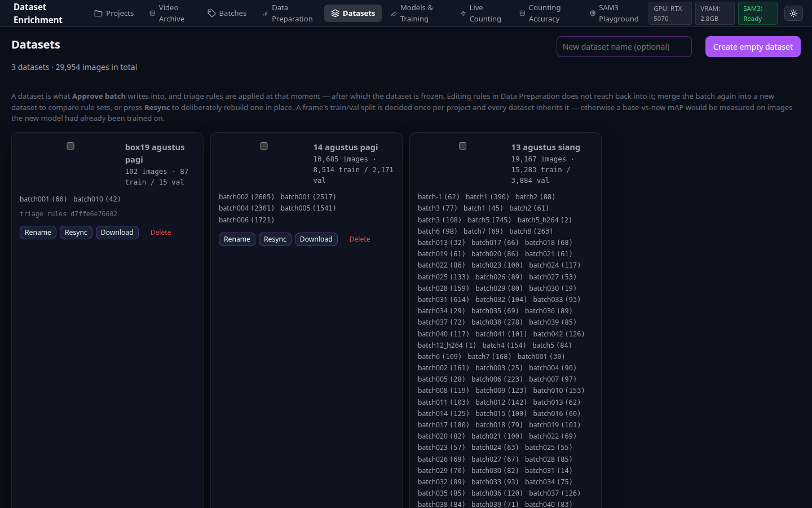Screen dimensions: 812x508
Task: Click the Counting Accuracy icon
Action: pos(522,13)
